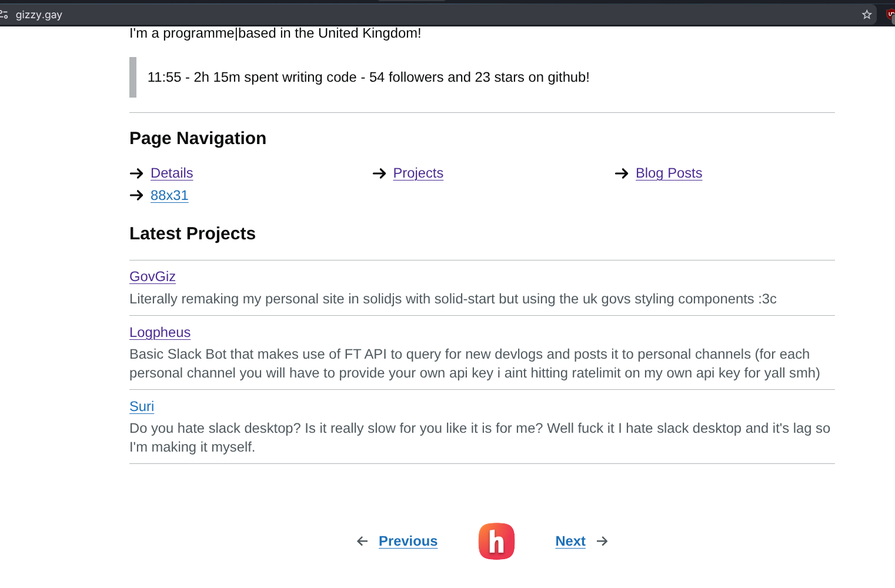This screenshot has width=895, height=588.
Task: Open the Logpheus project link
Action: point(160,332)
